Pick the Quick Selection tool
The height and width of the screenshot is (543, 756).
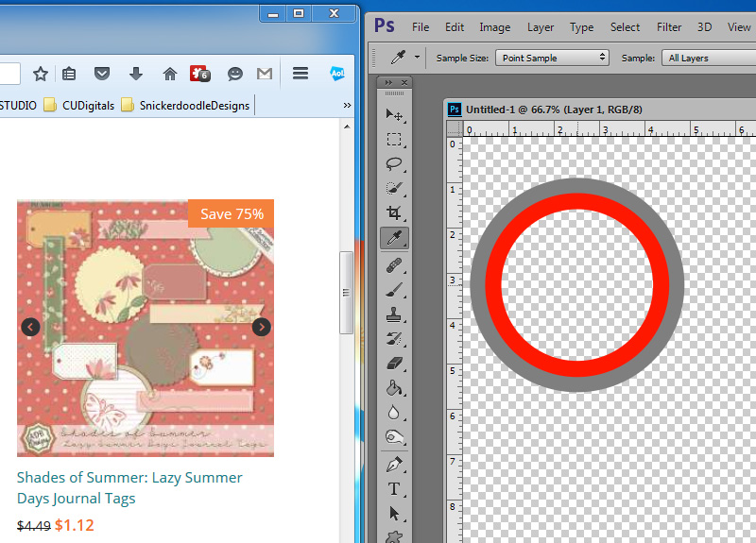pyautogui.click(x=394, y=188)
